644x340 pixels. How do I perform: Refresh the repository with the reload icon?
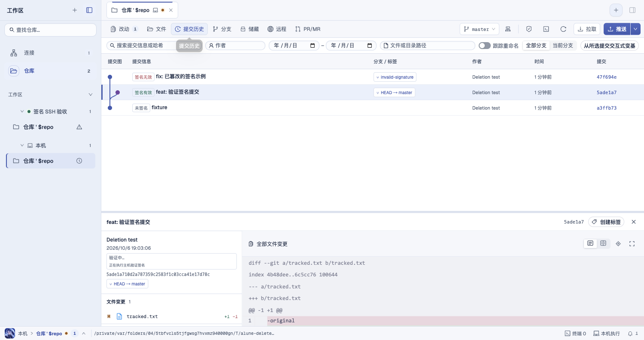pyautogui.click(x=563, y=29)
